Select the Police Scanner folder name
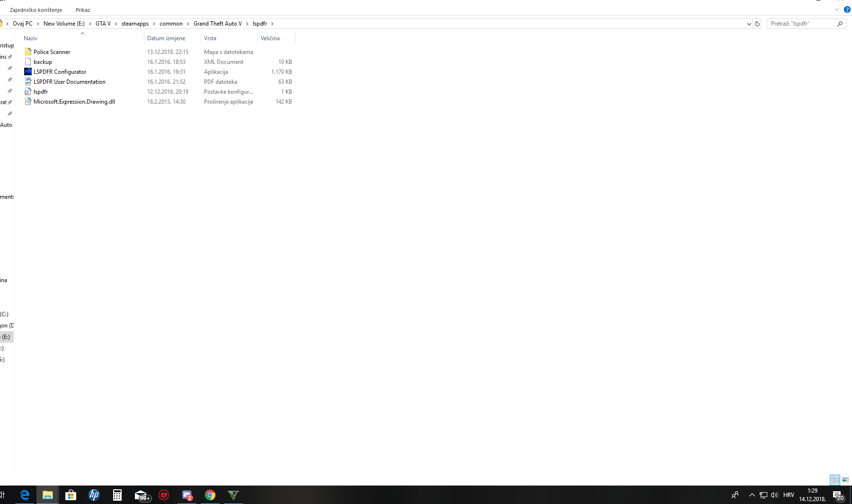852x504 pixels. tap(52, 52)
